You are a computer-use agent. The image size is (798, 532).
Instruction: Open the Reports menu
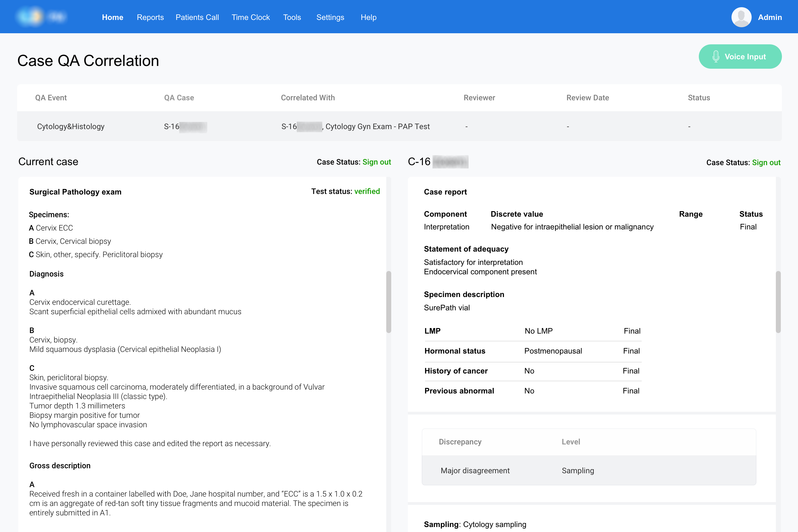point(150,17)
